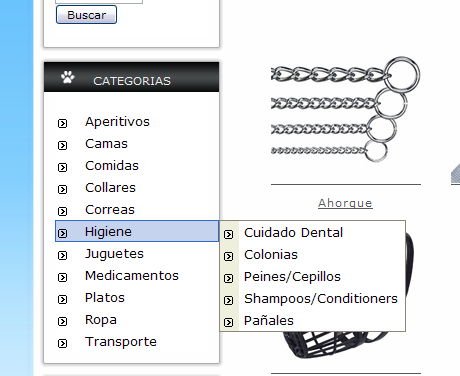Viewport: 460px width, 376px height.
Task: Open the Comidas category
Action: pyautogui.click(x=112, y=166)
